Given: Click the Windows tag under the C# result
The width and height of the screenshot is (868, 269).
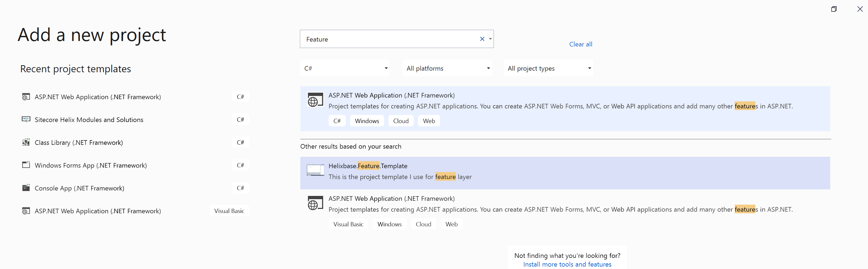Looking at the screenshot, I should coord(367,121).
